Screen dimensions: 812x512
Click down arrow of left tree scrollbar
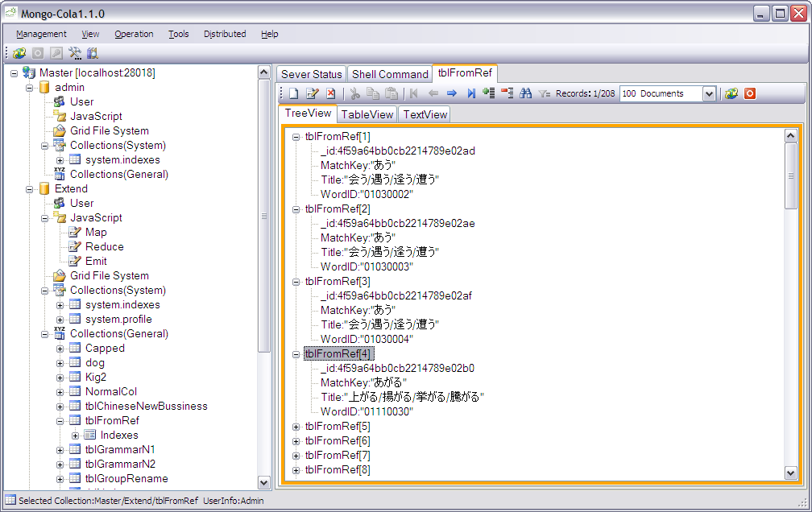[x=263, y=482]
